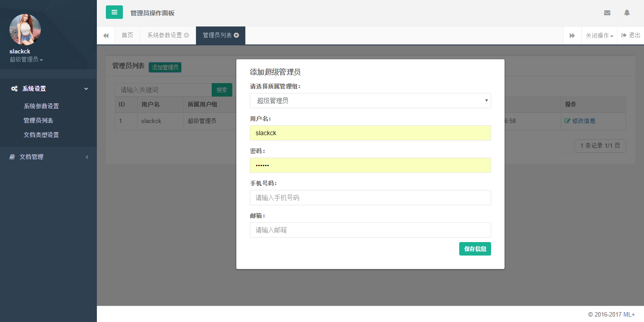Click the 邮箱 input field
This screenshot has height=322, width=644.
click(x=370, y=230)
